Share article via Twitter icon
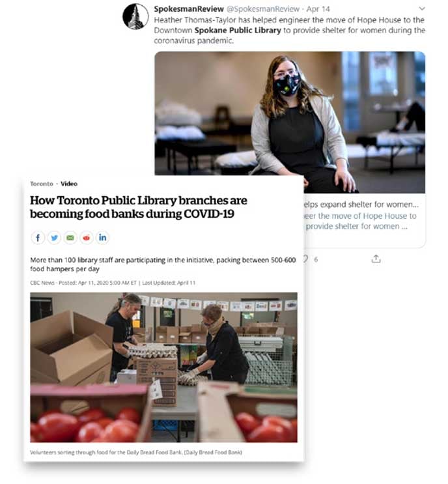This screenshot has height=484, width=448. pyautogui.click(x=54, y=238)
